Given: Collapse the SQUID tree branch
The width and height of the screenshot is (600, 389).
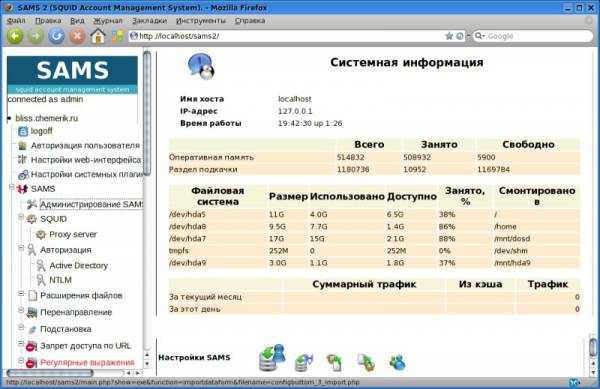Looking at the screenshot, I should pos(21,217).
